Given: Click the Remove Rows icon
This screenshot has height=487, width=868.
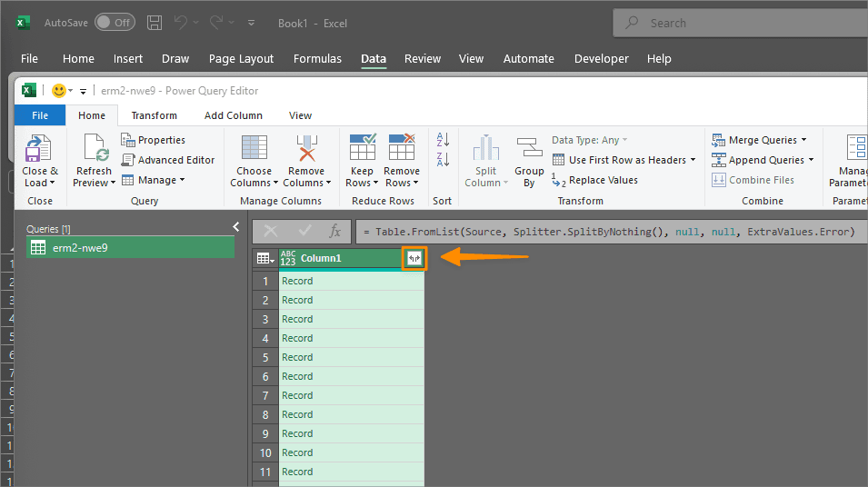Looking at the screenshot, I should point(402,146).
